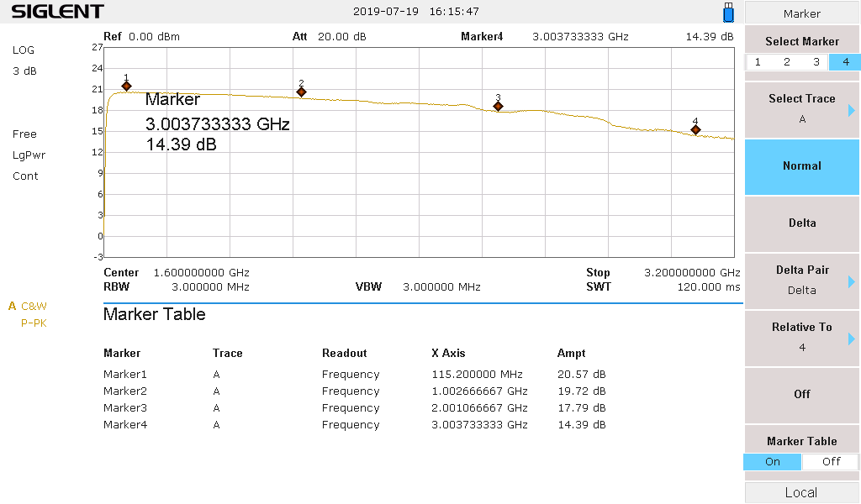Click the 20.57 dB amplitude cell
861x504 pixels.
(x=582, y=375)
